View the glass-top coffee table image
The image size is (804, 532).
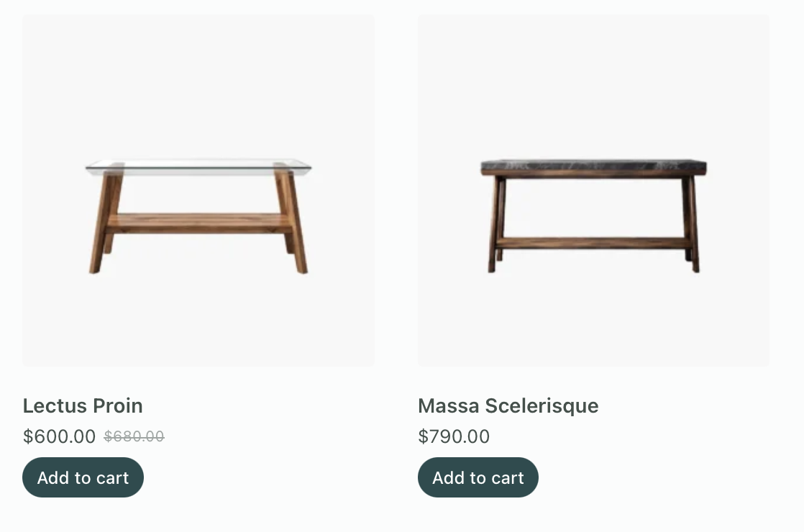[x=198, y=191]
